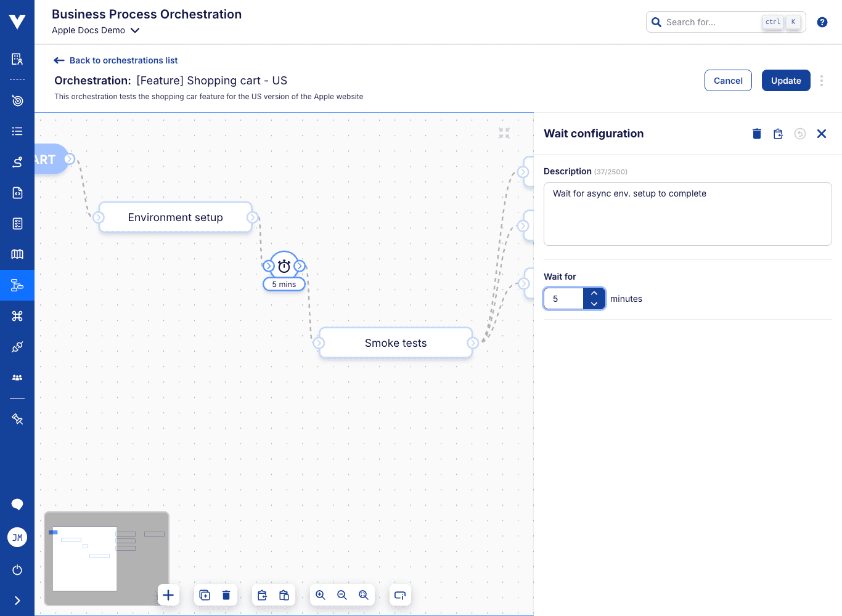Screen dimensions: 842x616
Task: Open the three-dot menu near Update button
Action: [x=822, y=80]
